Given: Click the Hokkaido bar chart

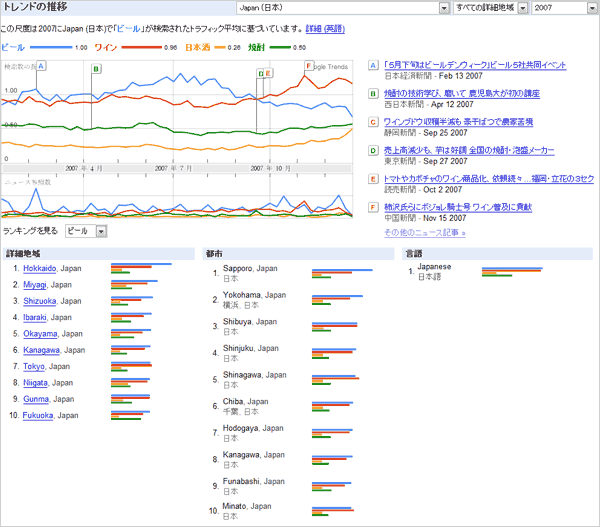Looking at the screenshot, I should coord(141,268).
